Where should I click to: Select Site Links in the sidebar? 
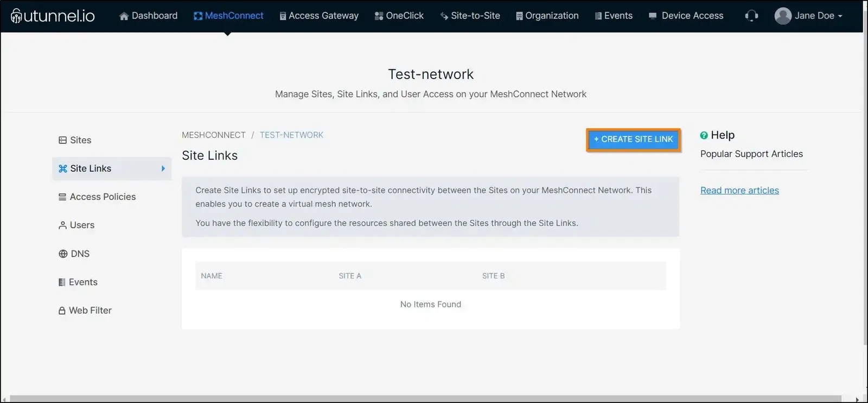click(x=112, y=168)
